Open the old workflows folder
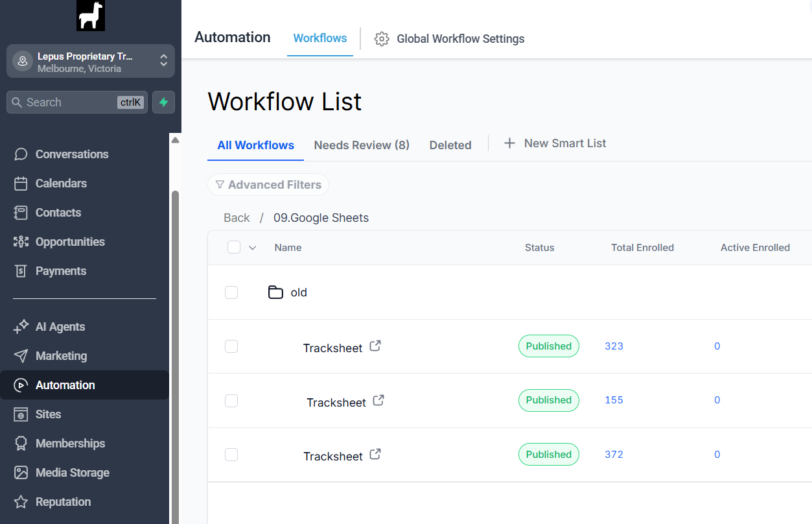Viewport: 812px width, 524px height. 299,292
